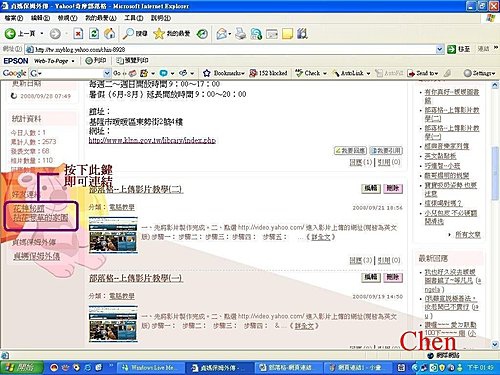
Task: Open the Favorites menu (我的最愛)
Action: [x=101, y=18]
